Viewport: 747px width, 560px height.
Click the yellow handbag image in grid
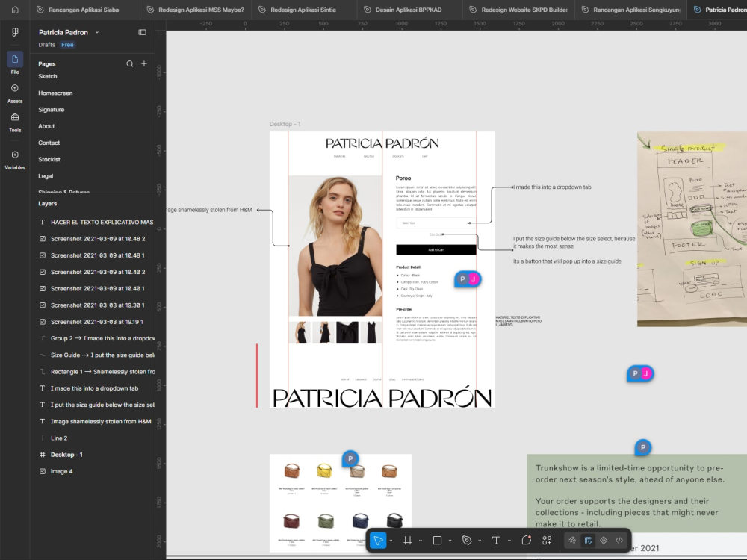point(324,471)
